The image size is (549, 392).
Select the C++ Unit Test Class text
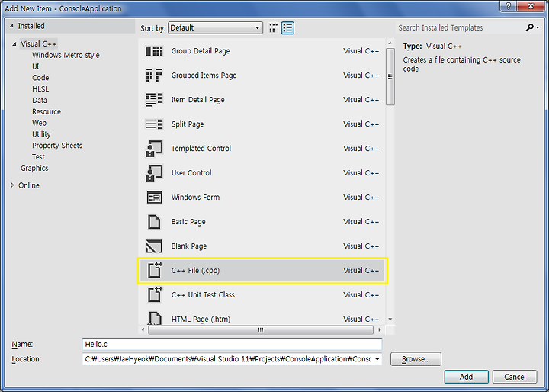(x=203, y=295)
